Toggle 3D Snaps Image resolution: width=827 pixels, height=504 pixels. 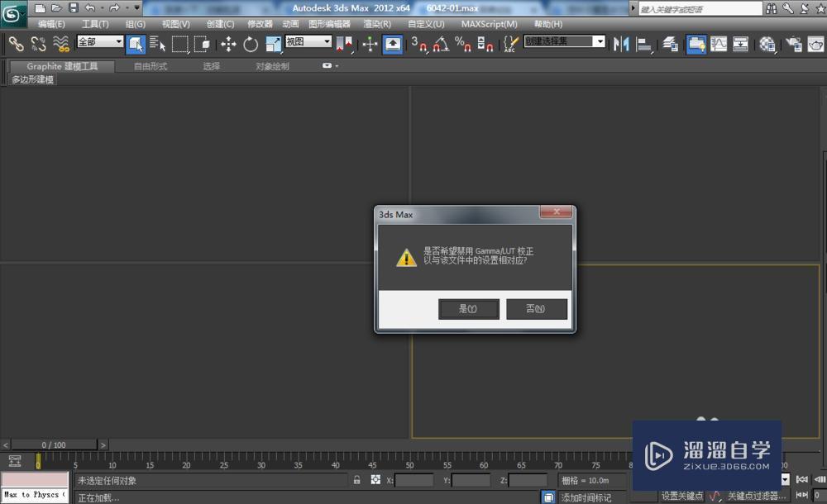click(x=419, y=45)
